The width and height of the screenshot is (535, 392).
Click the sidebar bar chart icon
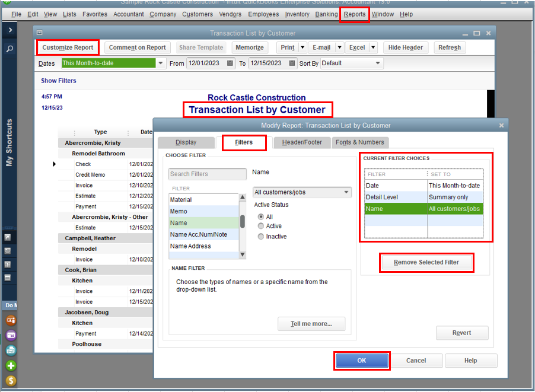pyautogui.click(x=8, y=264)
